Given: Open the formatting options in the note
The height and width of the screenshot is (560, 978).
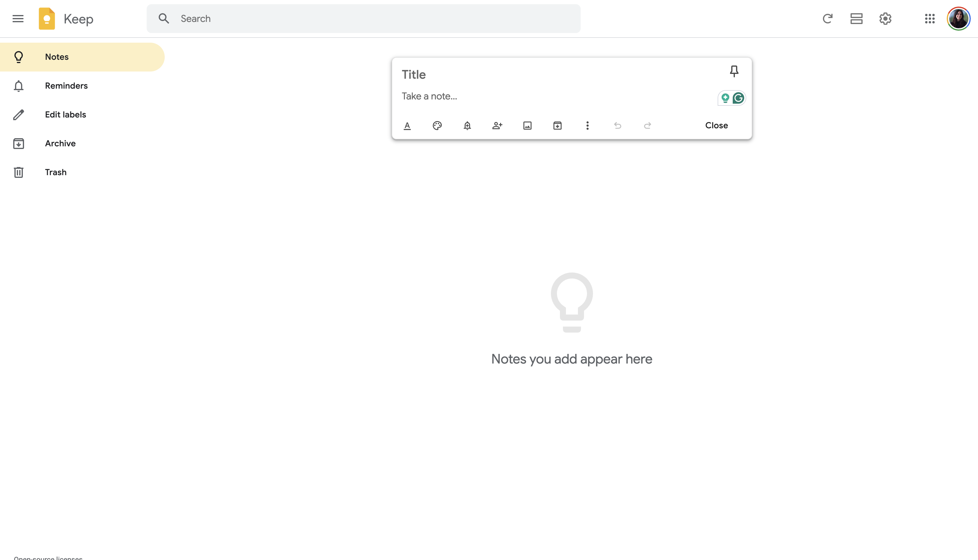Looking at the screenshot, I should 407,125.
